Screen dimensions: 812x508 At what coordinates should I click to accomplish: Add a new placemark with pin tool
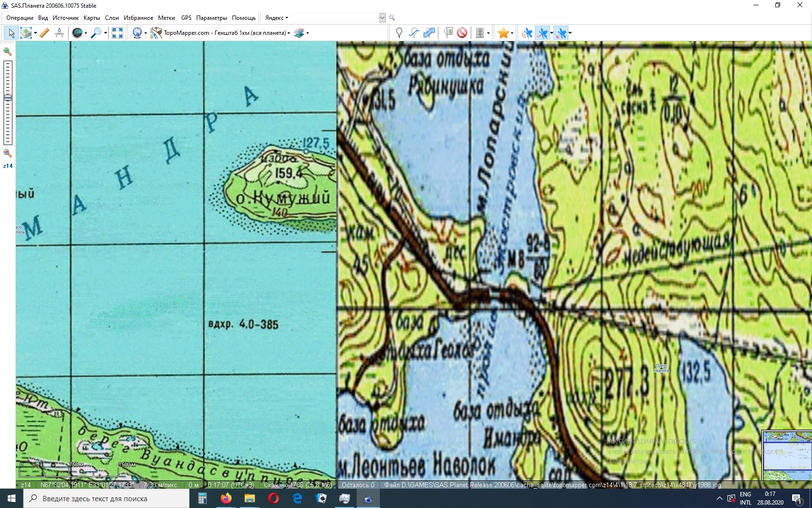pyautogui.click(x=399, y=33)
